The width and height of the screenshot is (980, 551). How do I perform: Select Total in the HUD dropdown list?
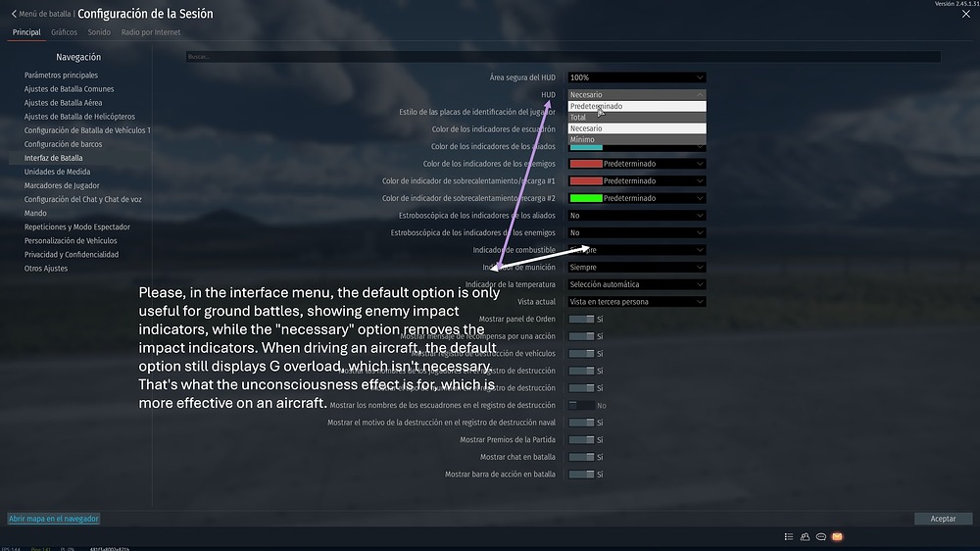point(637,118)
